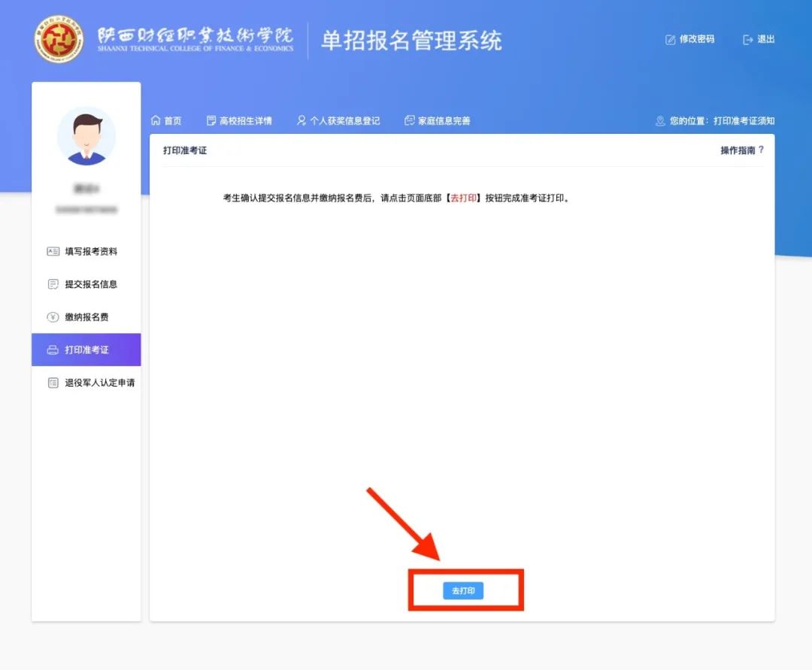Go to 首页 navigation tab
Screen dimensions: 812x670
pos(173,121)
